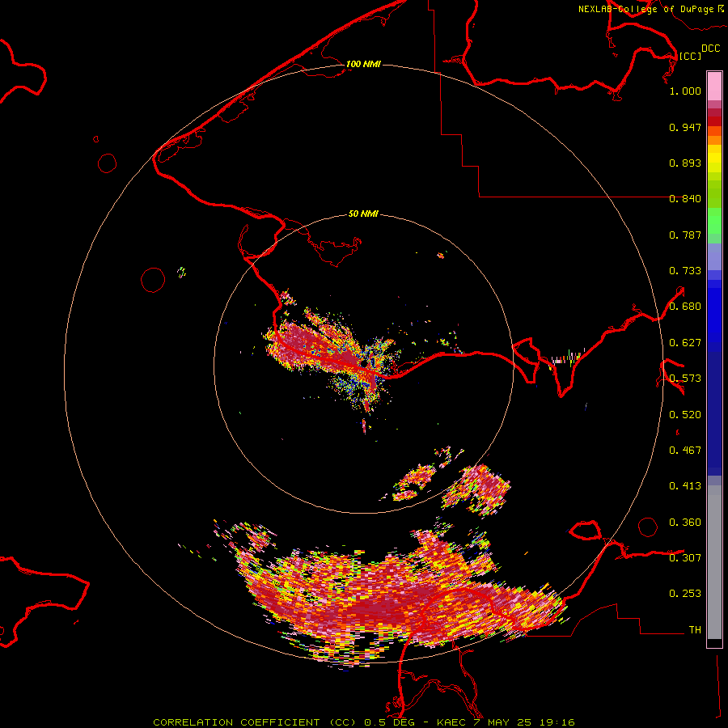Click the pink segment of the color bar
Screen dimensions: 728x728
coord(714,86)
